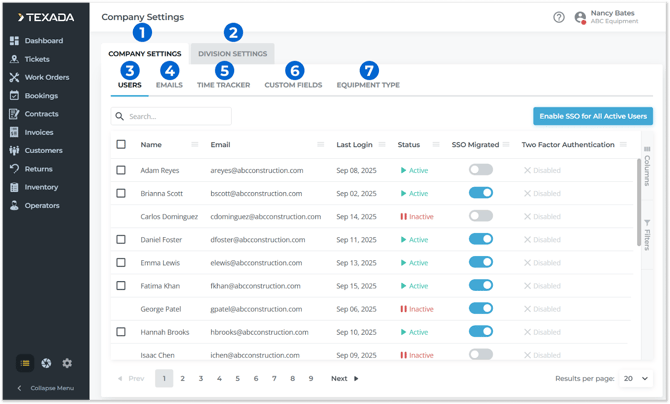Expand the Filters side panel

tap(647, 233)
